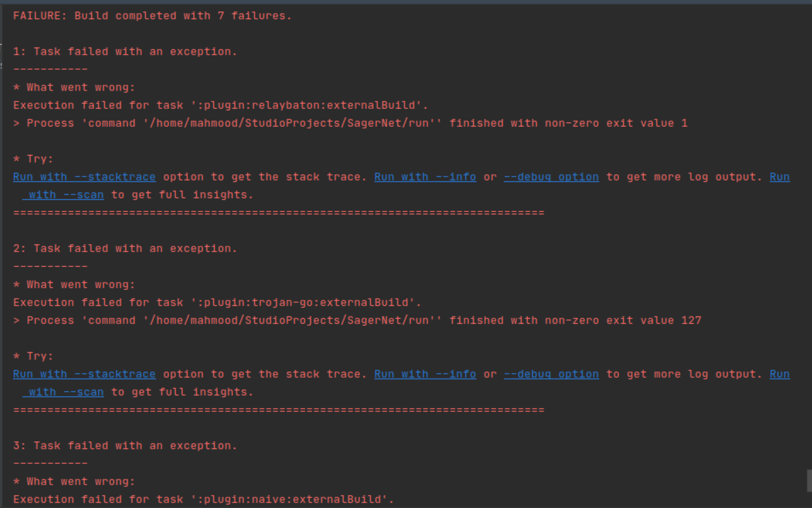The width and height of the screenshot is (812, 508).
Task: Click the vertical scrollbar thumb at right edge
Action: pyautogui.click(x=809, y=481)
